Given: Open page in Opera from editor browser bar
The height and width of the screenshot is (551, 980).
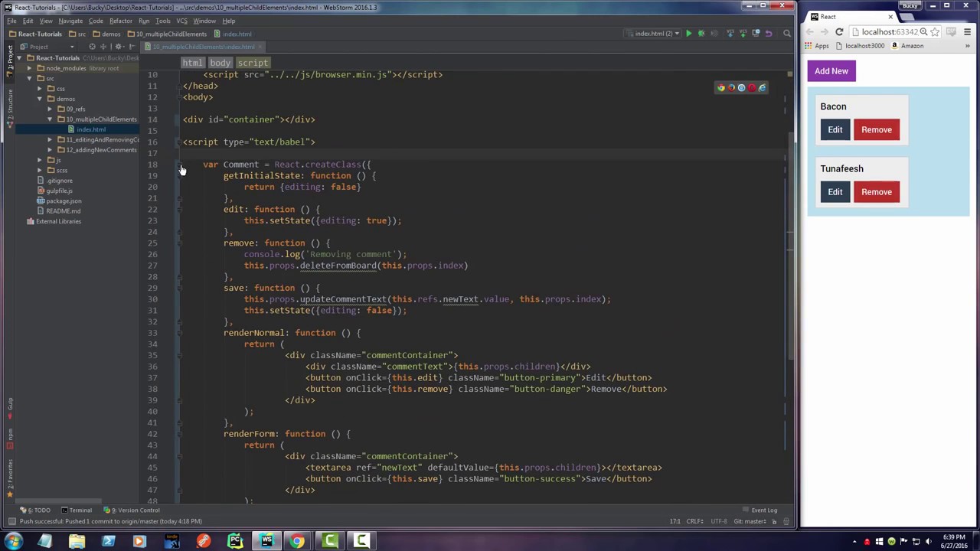Looking at the screenshot, I should (x=752, y=88).
